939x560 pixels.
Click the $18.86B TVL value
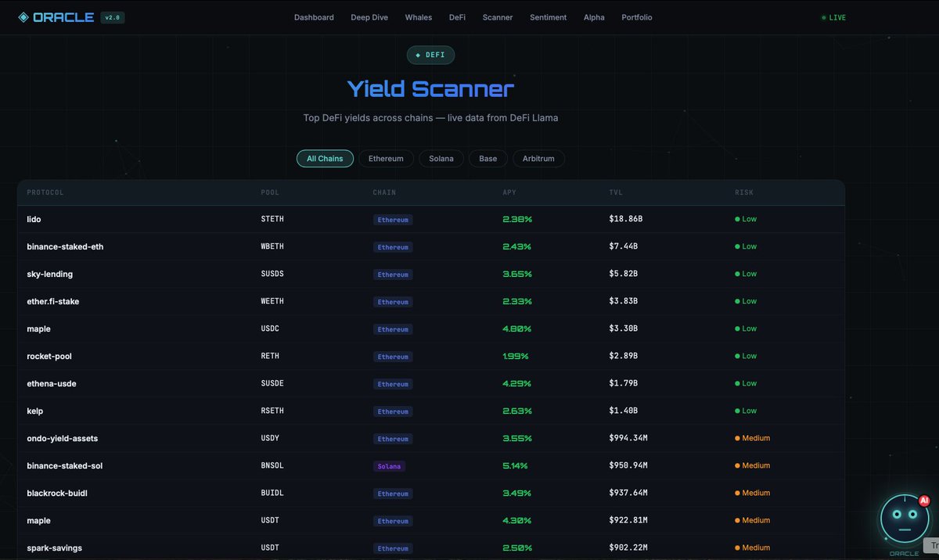click(x=626, y=219)
